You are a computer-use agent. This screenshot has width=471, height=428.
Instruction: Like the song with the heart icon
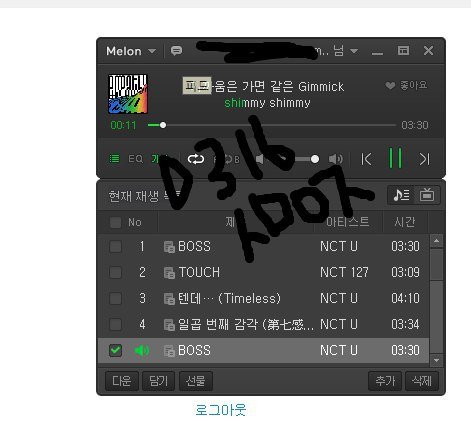coord(390,86)
